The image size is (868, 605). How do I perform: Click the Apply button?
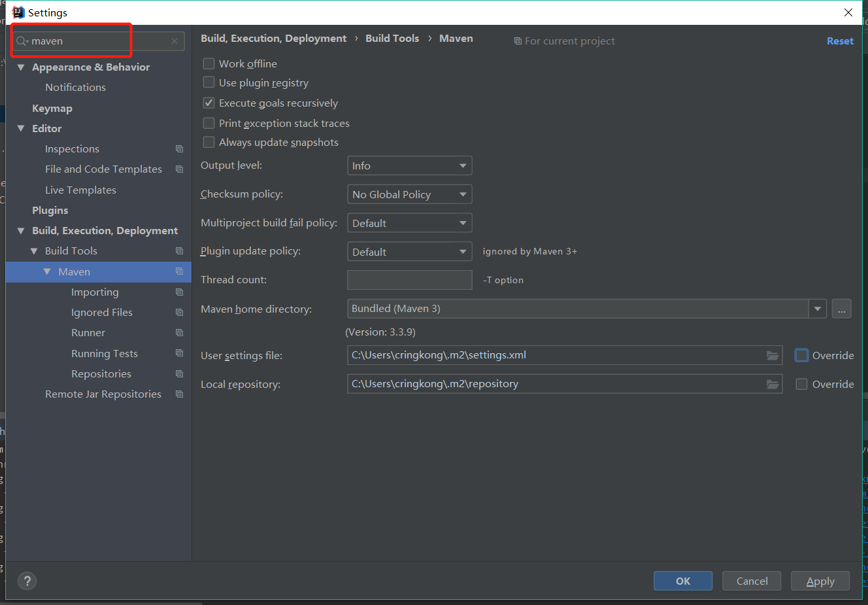tap(820, 581)
